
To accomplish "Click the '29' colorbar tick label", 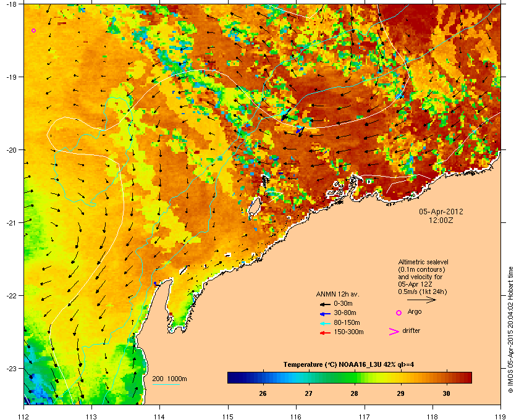I will [x=400, y=393].
